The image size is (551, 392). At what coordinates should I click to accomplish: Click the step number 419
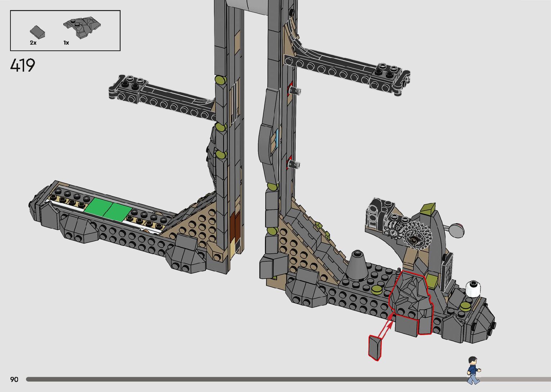pyautogui.click(x=23, y=66)
